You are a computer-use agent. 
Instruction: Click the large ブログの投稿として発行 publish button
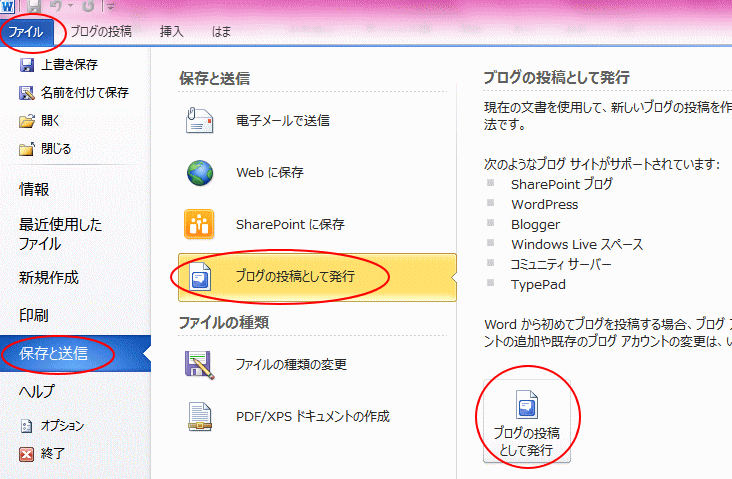click(527, 421)
